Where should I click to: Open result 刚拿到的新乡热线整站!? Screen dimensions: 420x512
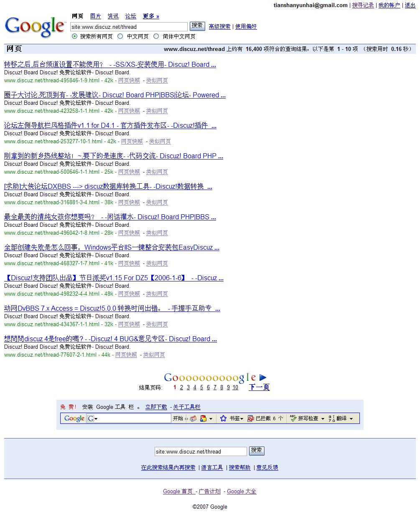point(114,156)
